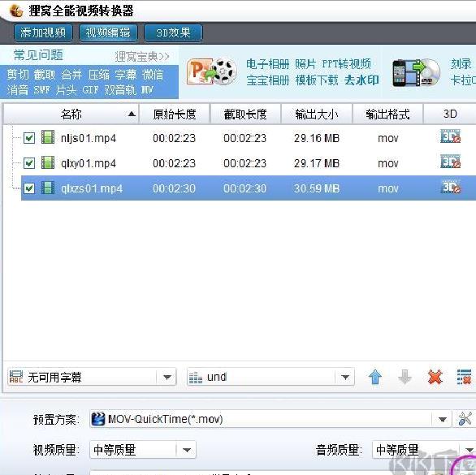The image size is (476, 475).
Task: Click the gray move-down arrow icon
Action: click(x=405, y=378)
